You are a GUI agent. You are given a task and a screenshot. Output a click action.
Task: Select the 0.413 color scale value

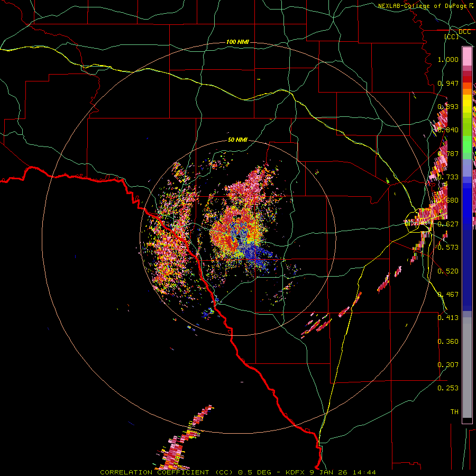coord(448,318)
